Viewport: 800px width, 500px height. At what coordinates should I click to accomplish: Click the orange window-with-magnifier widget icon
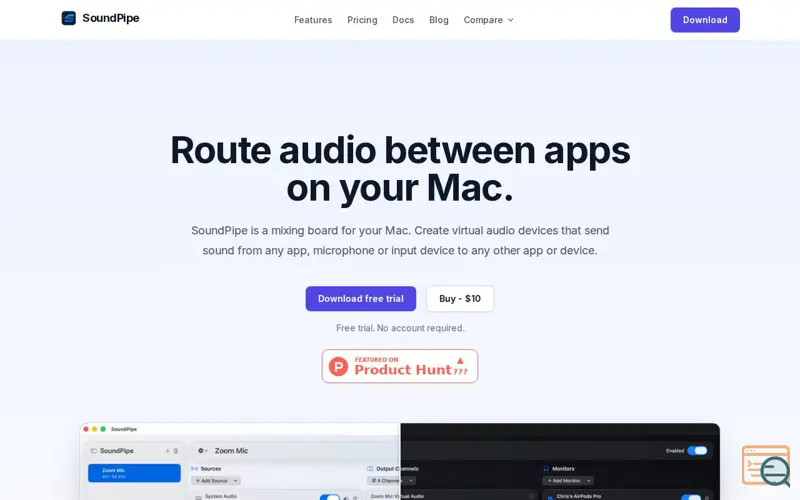766,466
